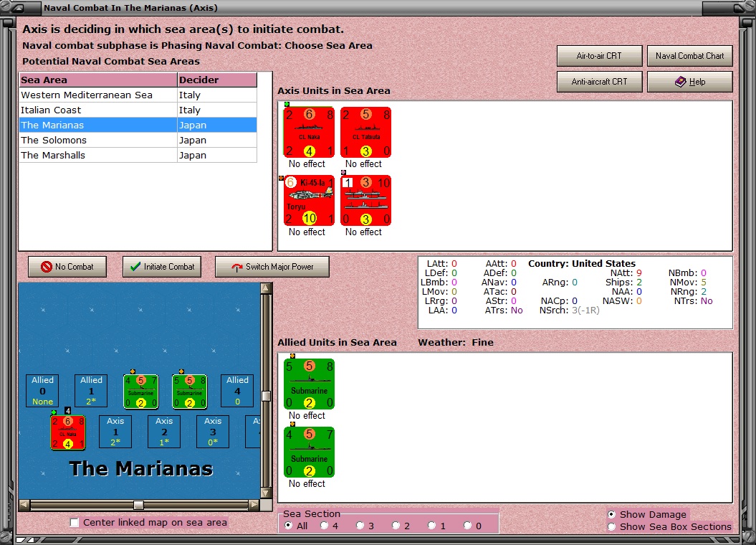Select Allied submarine rated 4-5-7 in unit list

pyautogui.click(x=309, y=452)
